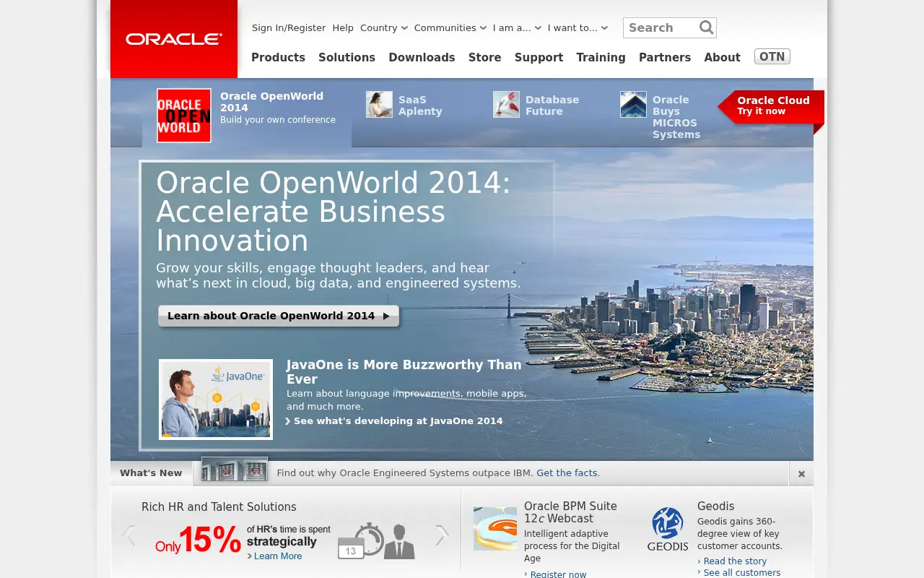Click the search magnifier icon
This screenshot has width=924, height=578.
tap(706, 27)
